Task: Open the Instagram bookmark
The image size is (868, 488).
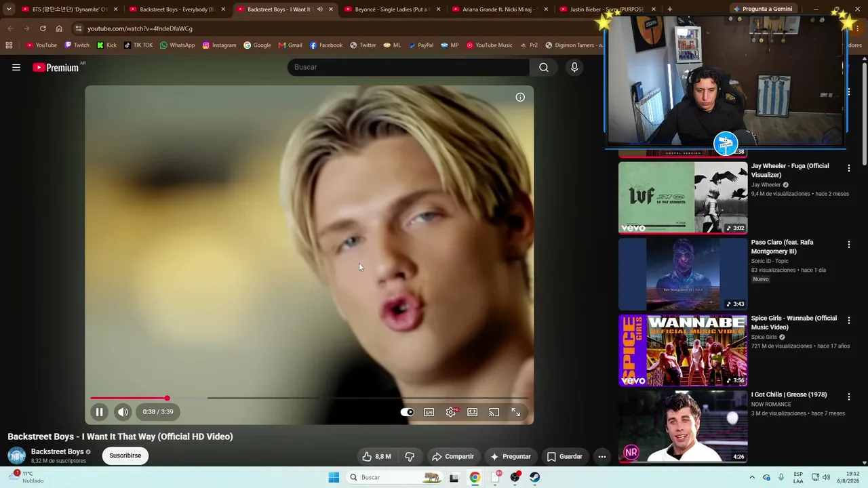Action: pyautogui.click(x=219, y=45)
